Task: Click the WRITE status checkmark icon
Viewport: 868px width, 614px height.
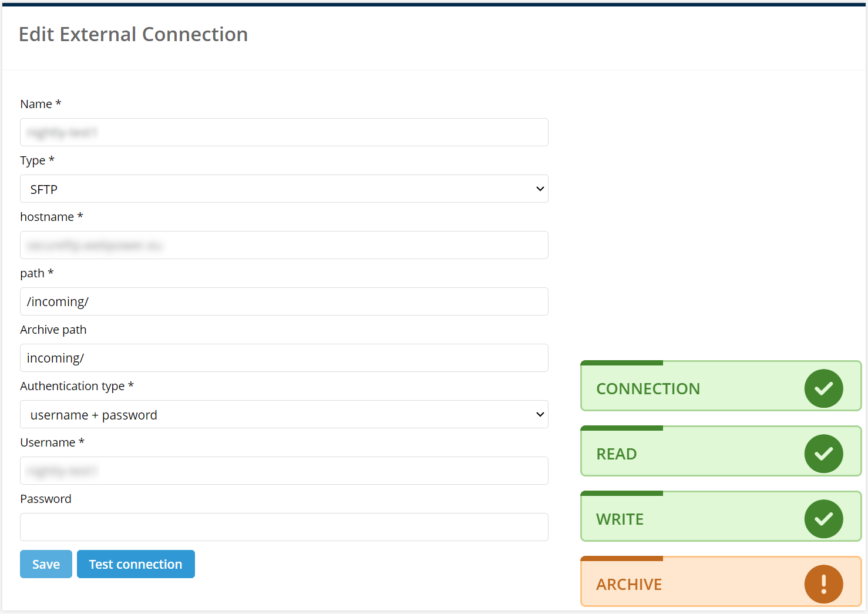Action: (823, 519)
